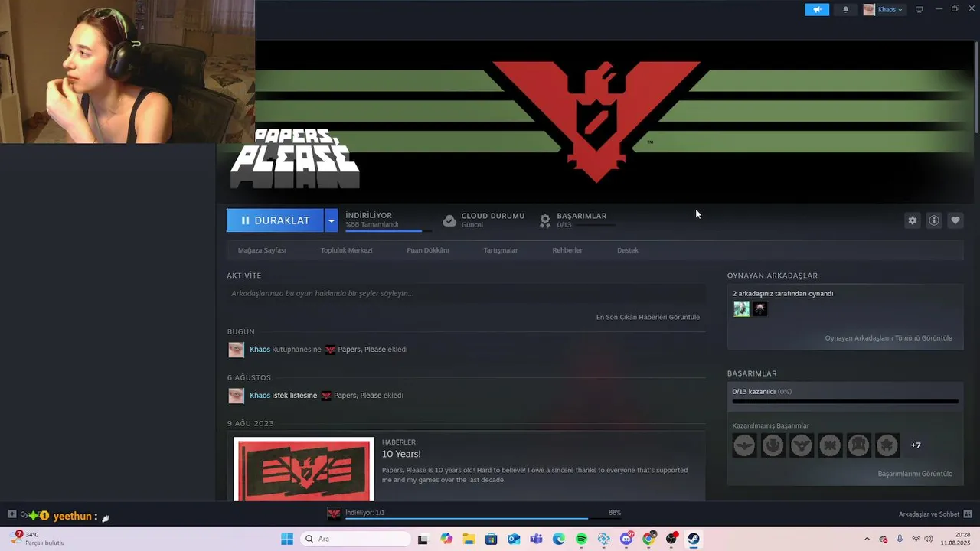Click the Cloud Durumu icon
The width and height of the screenshot is (980, 551).
449,220
